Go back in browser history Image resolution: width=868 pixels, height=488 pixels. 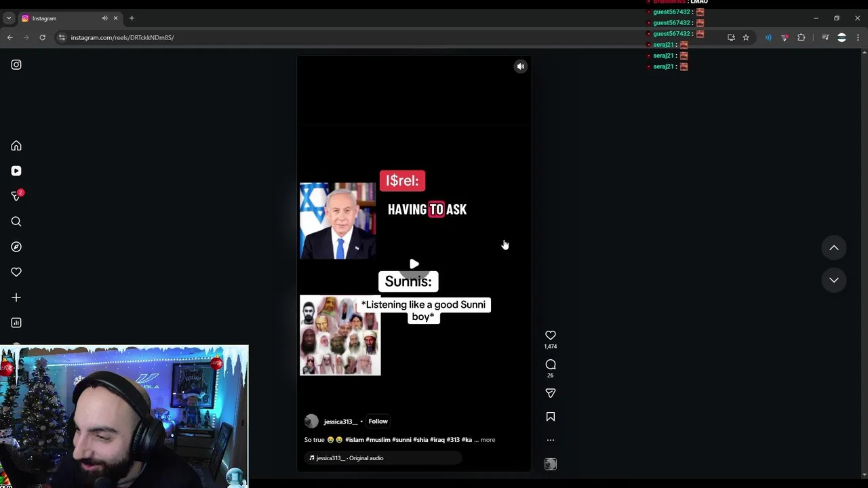(10, 37)
